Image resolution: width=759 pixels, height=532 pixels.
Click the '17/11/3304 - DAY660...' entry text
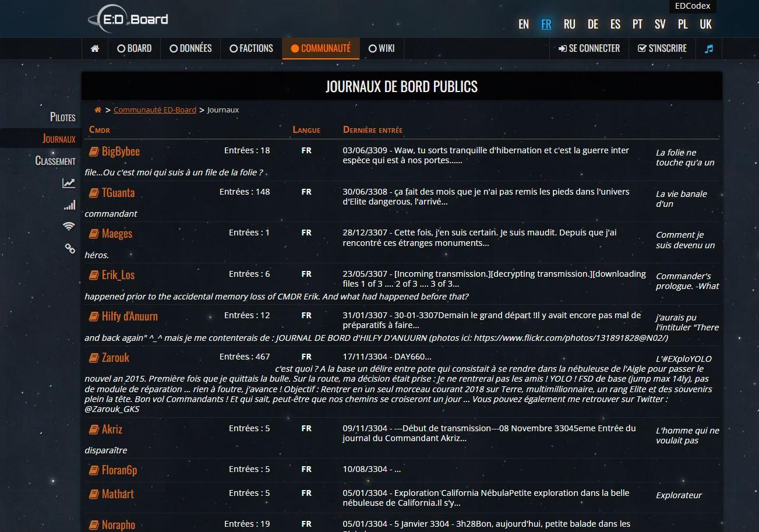(387, 357)
